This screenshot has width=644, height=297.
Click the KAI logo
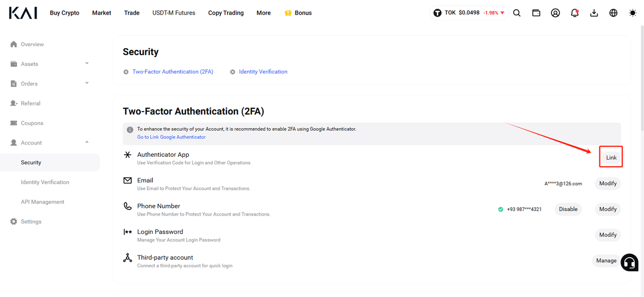point(23,13)
